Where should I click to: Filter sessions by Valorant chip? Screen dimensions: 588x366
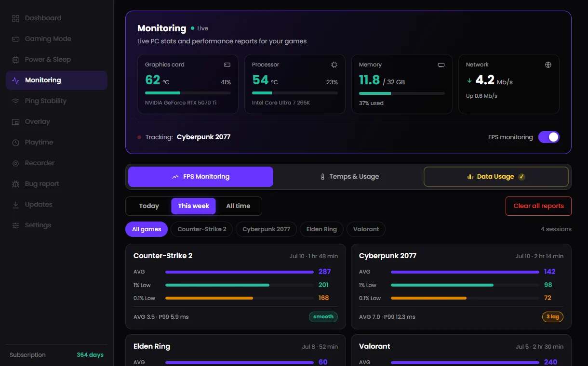[366, 229]
